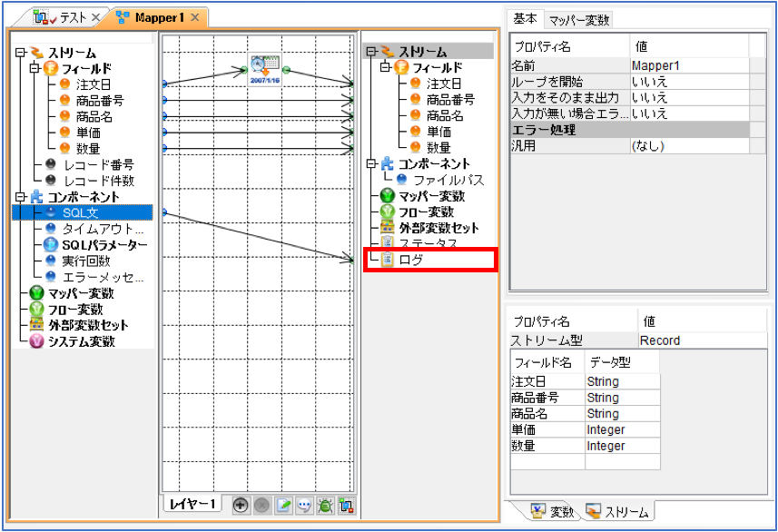Screen dimensions: 778x532
Task: Close the Mapper1 tab
Action: click(x=195, y=18)
